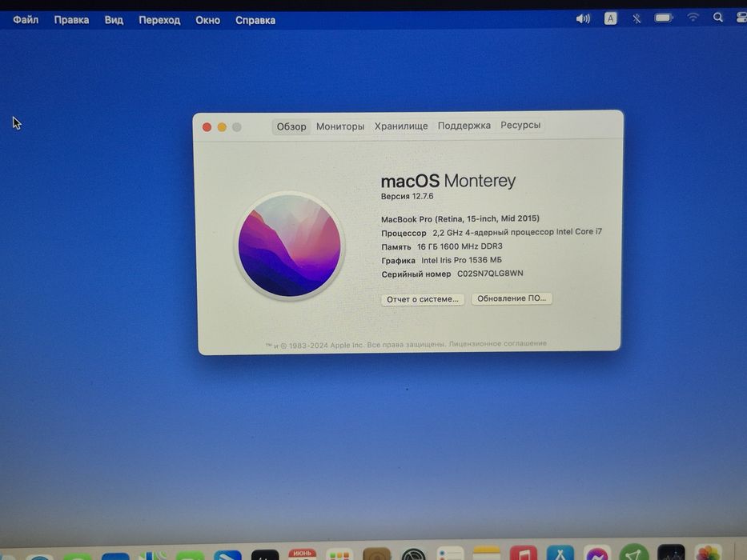The width and height of the screenshot is (747, 560).
Task: Launch Music from the Dock
Action: (523, 554)
